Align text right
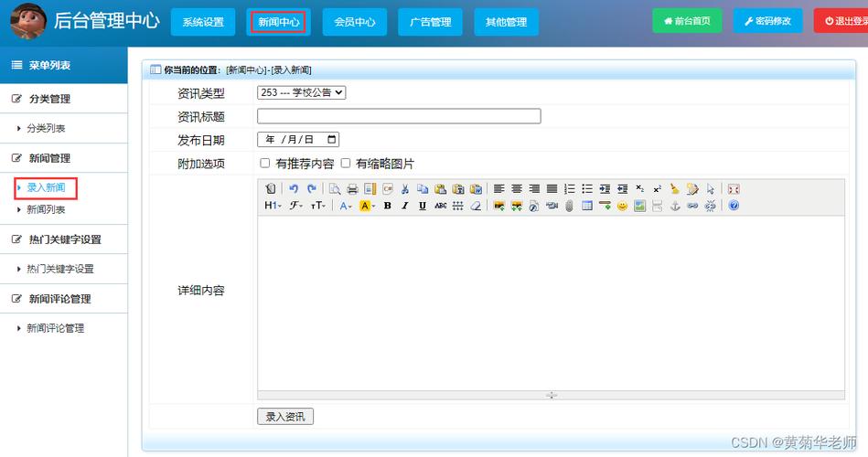 (534, 188)
